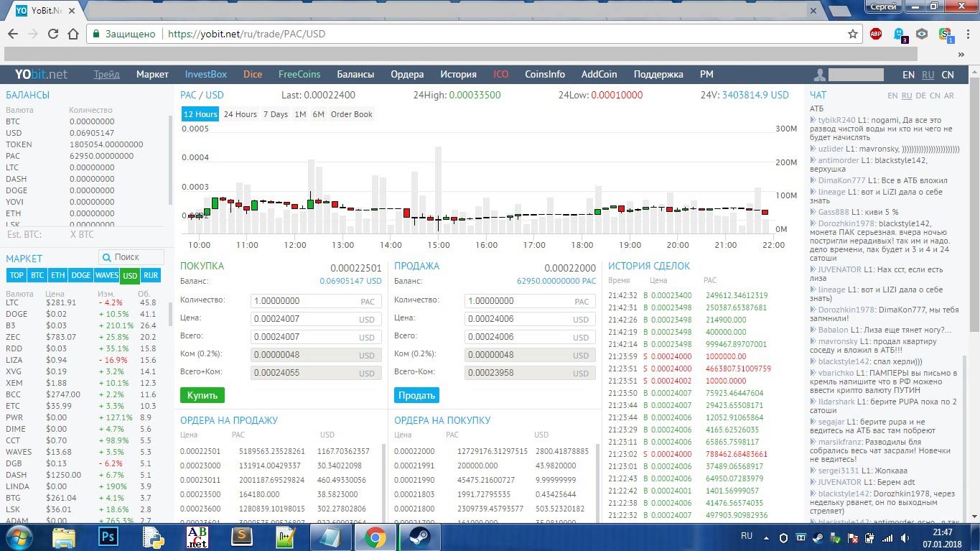Select the 24 Hours chart range
Screen dimensions: 980x551
[240, 114]
